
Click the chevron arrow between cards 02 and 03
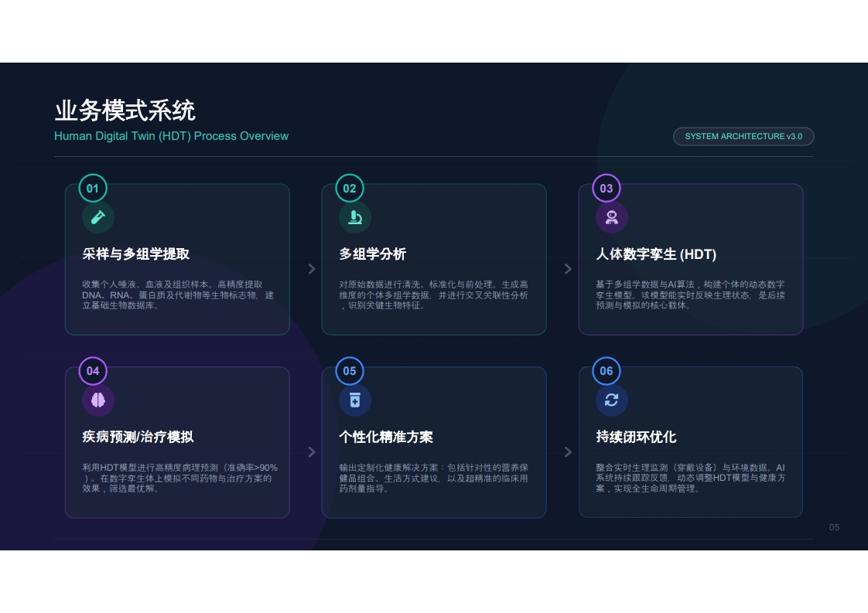pyautogui.click(x=568, y=269)
